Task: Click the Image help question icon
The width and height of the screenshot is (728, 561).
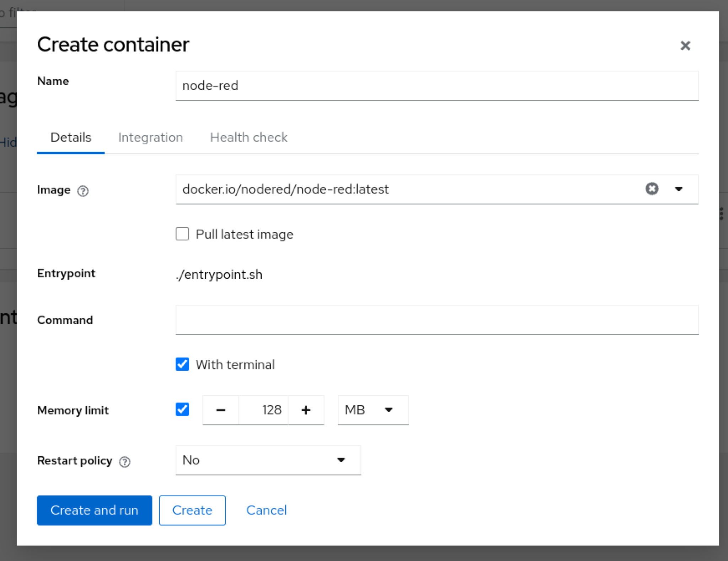Action: pos(83,191)
